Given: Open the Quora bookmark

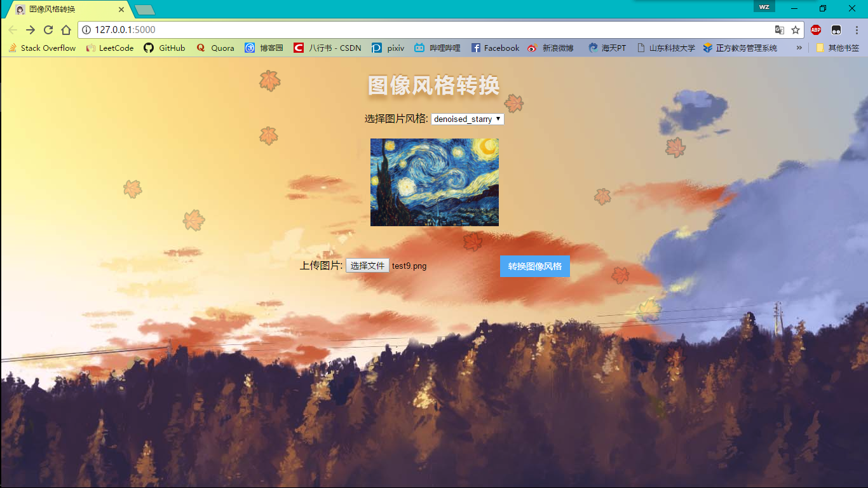Looking at the screenshot, I should click(215, 48).
